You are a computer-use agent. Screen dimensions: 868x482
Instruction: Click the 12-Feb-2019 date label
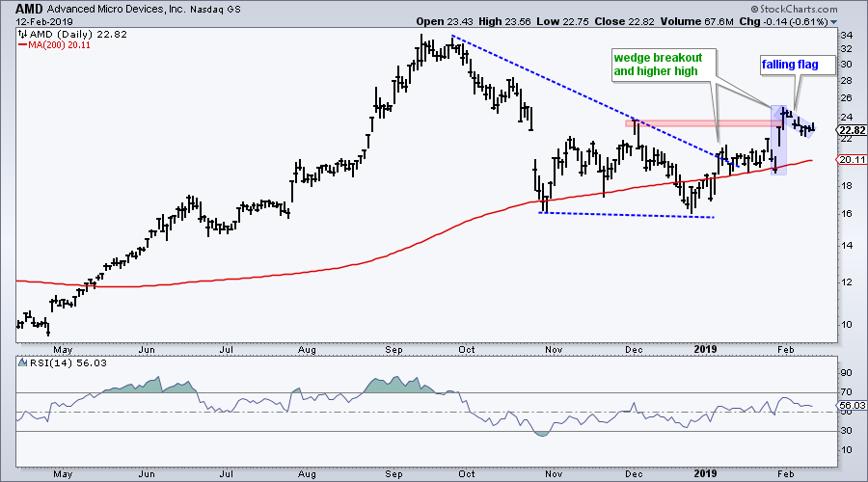point(44,22)
